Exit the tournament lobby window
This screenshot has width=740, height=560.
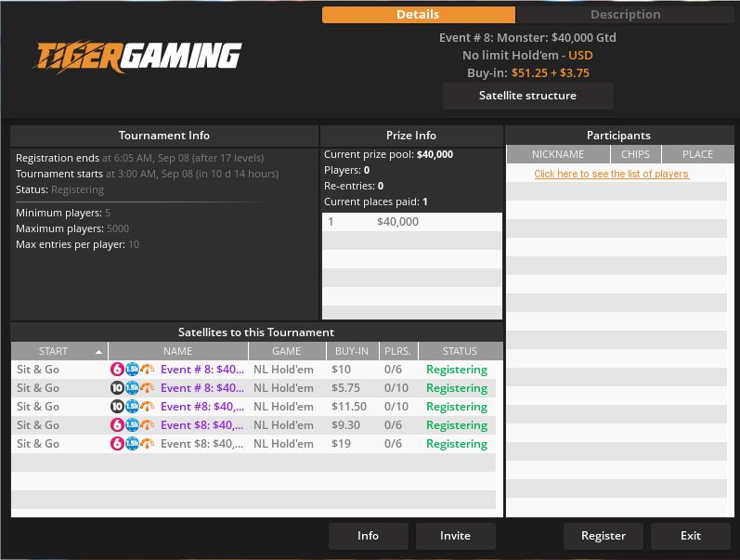coord(690,536)
